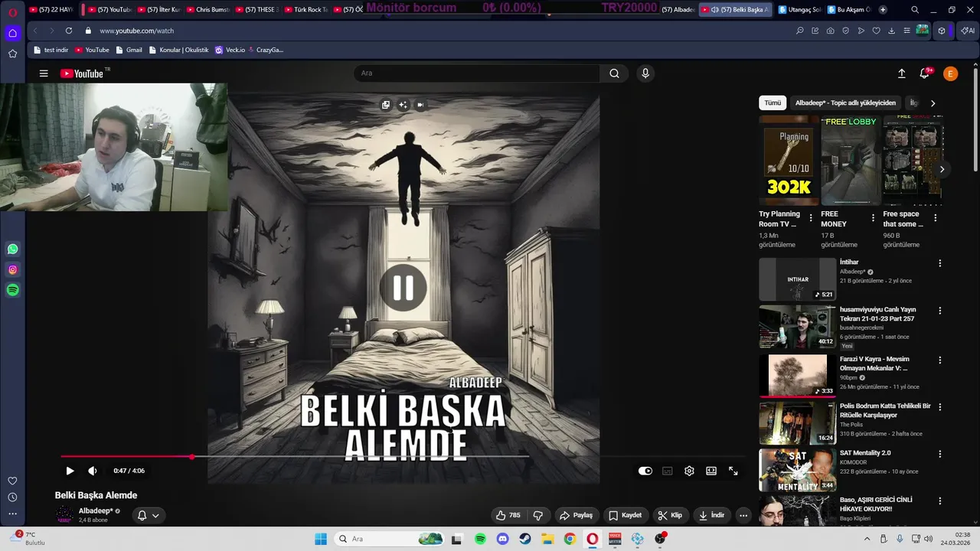This screenshot has height=551, width=980.
Task: Save the video with the Kaydet button
Action: click(x=626, y=515)
